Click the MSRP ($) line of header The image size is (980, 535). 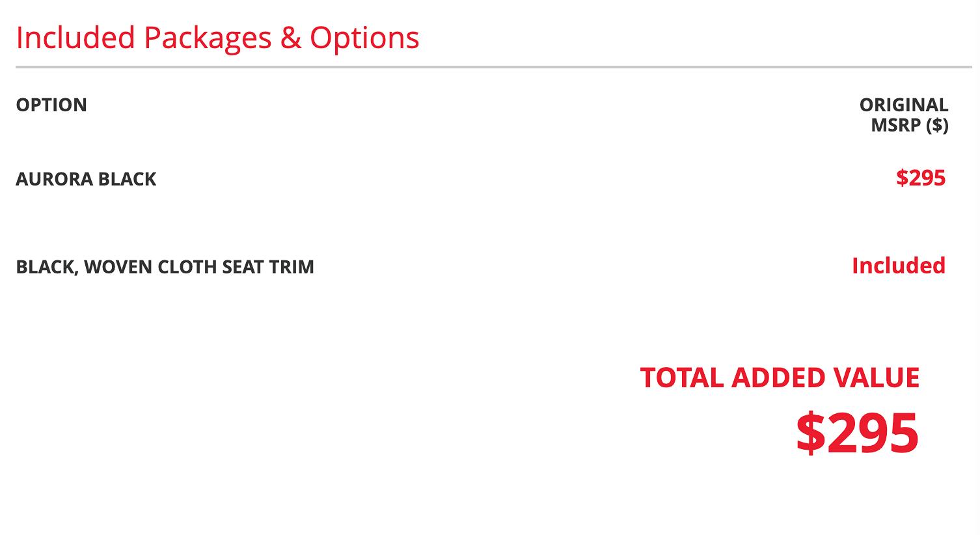click(x=910, y=125)
